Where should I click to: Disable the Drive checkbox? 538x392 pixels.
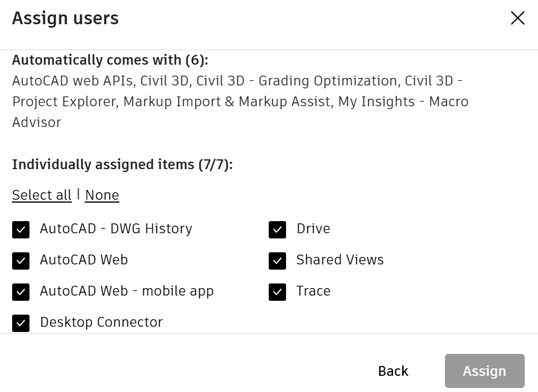point(277,229)
